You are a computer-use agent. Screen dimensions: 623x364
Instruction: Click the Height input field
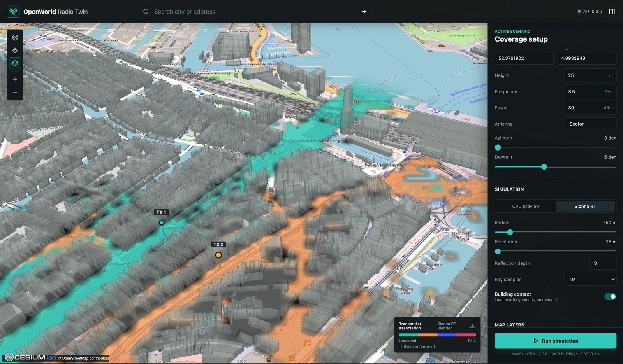pyautogui.click(x=590, y=75)
